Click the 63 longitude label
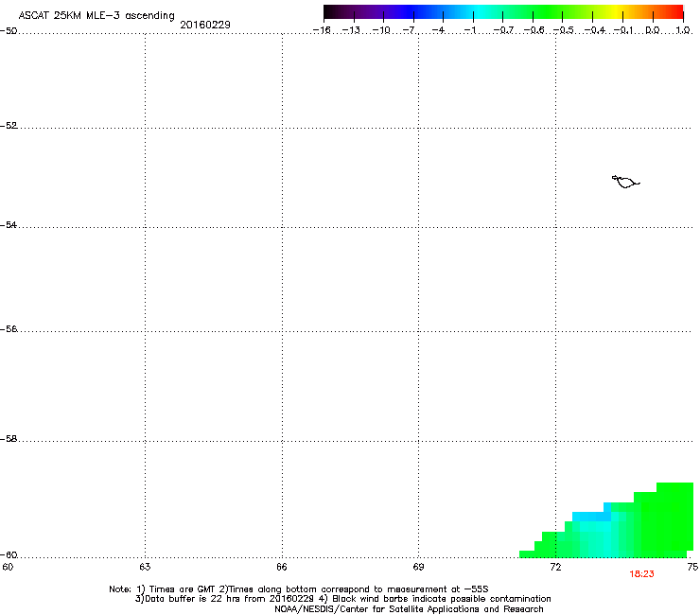The width and height of the screenshot is (700, 615). coord(145,567)
